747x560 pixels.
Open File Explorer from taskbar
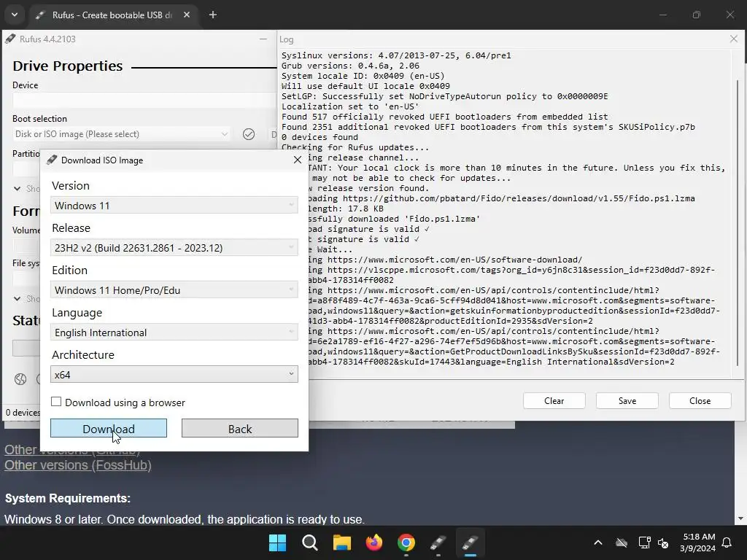coord(342,542)
